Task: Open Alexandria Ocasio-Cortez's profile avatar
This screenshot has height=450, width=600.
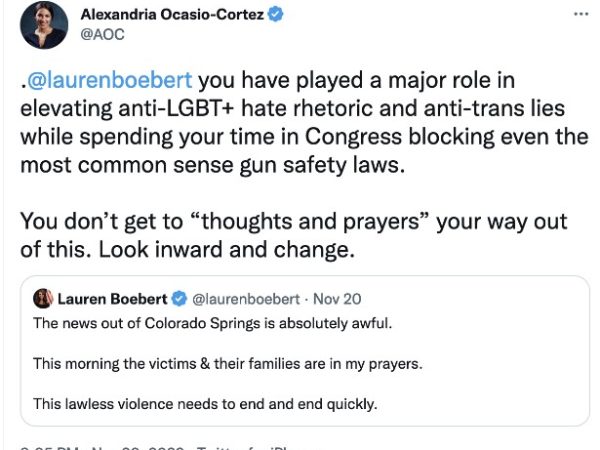Action: click(x=44, y=25)
